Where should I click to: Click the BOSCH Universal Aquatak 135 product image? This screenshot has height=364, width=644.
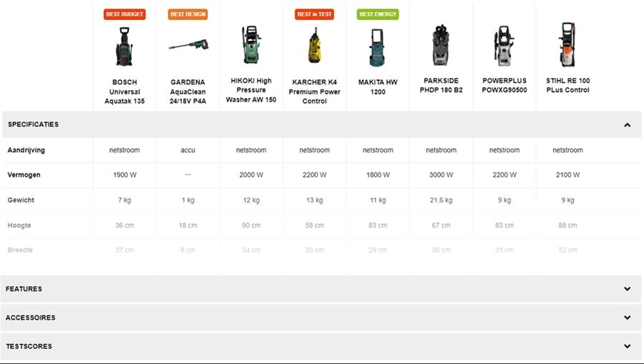pos(124,46)
